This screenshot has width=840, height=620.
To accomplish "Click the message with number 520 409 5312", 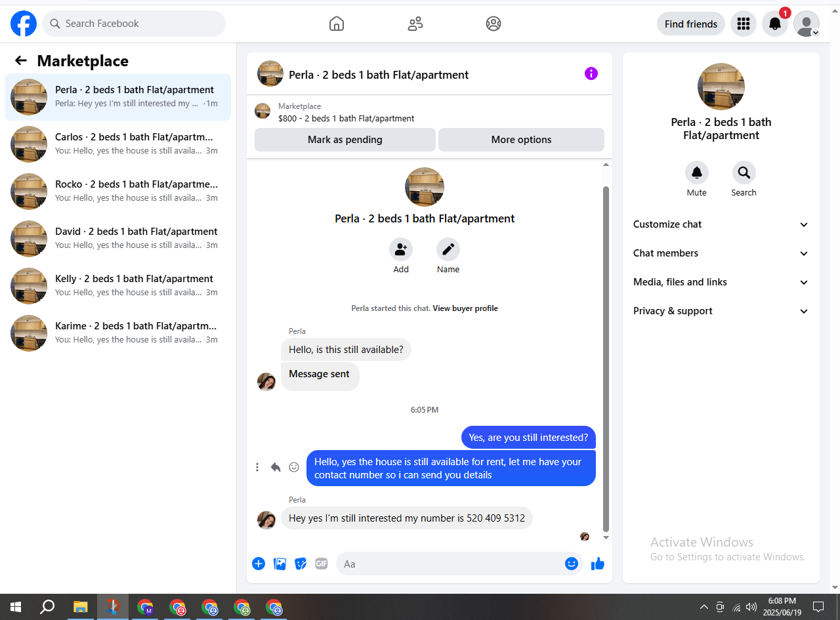I will click(407, 518).
